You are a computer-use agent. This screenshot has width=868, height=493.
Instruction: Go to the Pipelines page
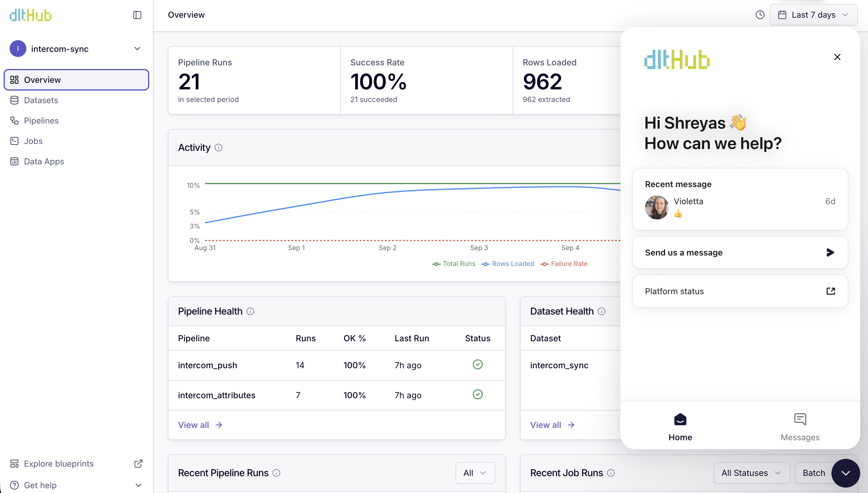click(x=76, y=121)
